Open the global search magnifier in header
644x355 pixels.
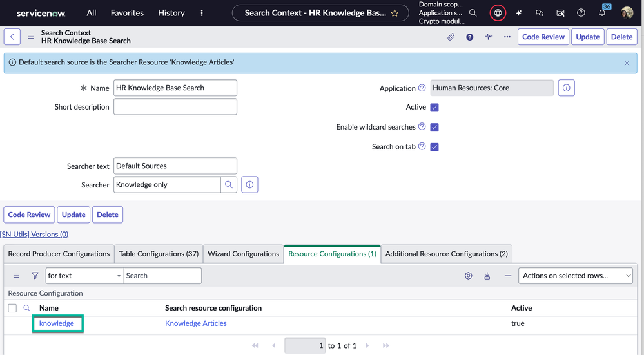click(473, 13)
